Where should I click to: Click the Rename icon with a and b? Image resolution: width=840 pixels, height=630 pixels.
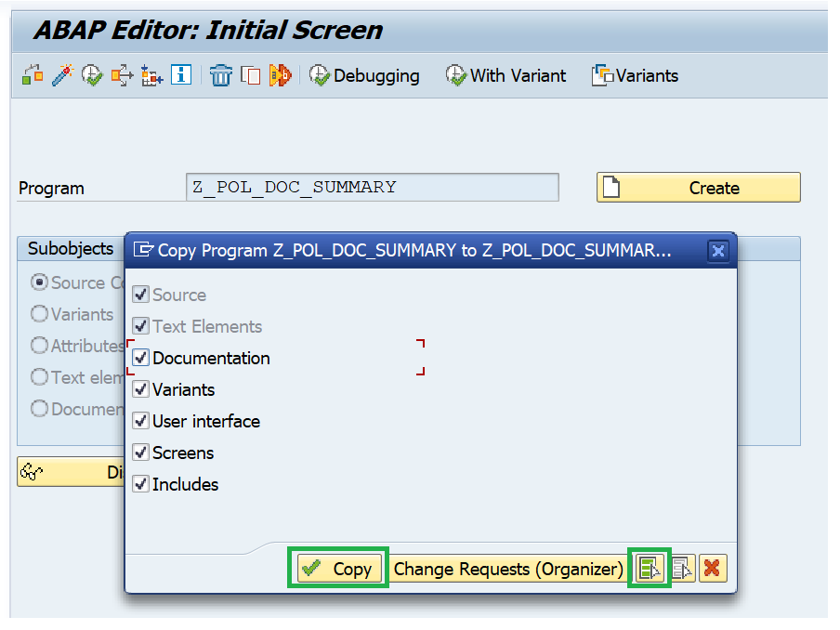[281, 75]
